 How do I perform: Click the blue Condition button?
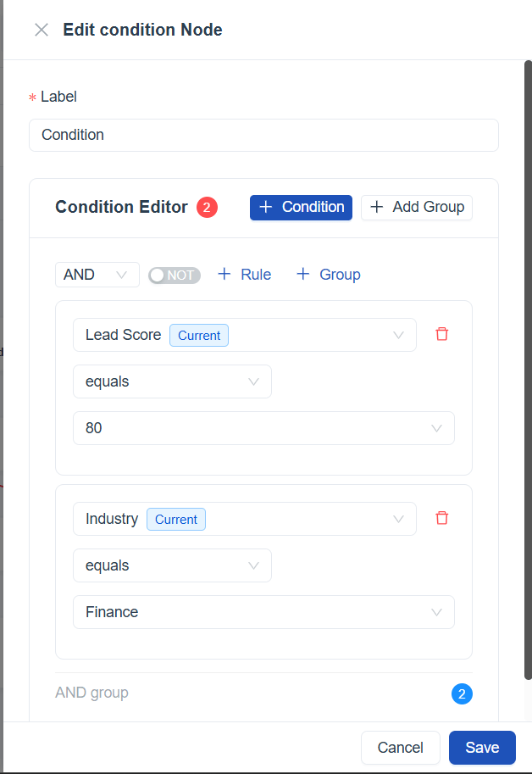coord(301,207)
